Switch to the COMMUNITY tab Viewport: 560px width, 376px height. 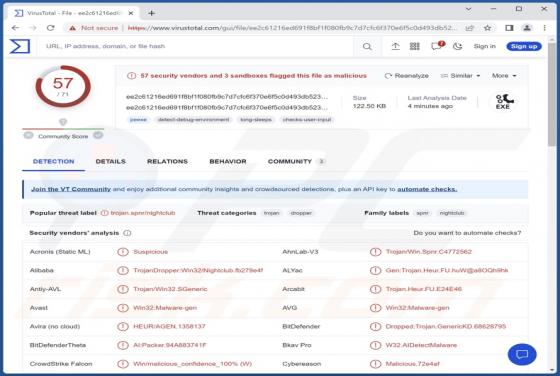pyautogui.click(x=296, y=161)
